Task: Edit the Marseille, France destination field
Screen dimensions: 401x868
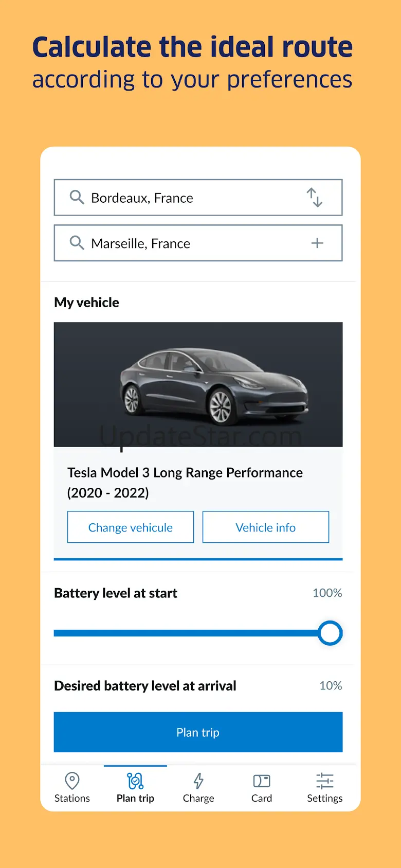Action: [x=185, y=243]
